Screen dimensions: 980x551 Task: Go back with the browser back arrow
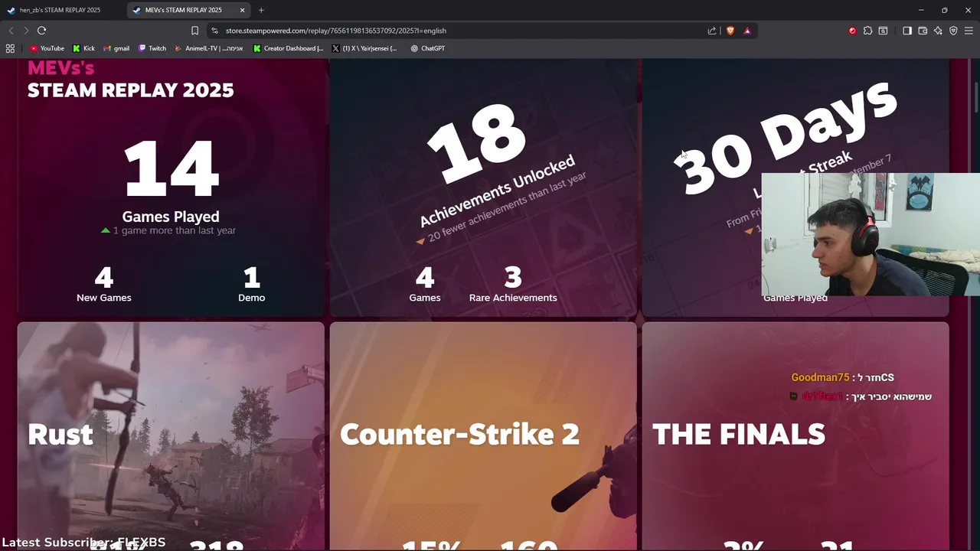tap(11, 31)
